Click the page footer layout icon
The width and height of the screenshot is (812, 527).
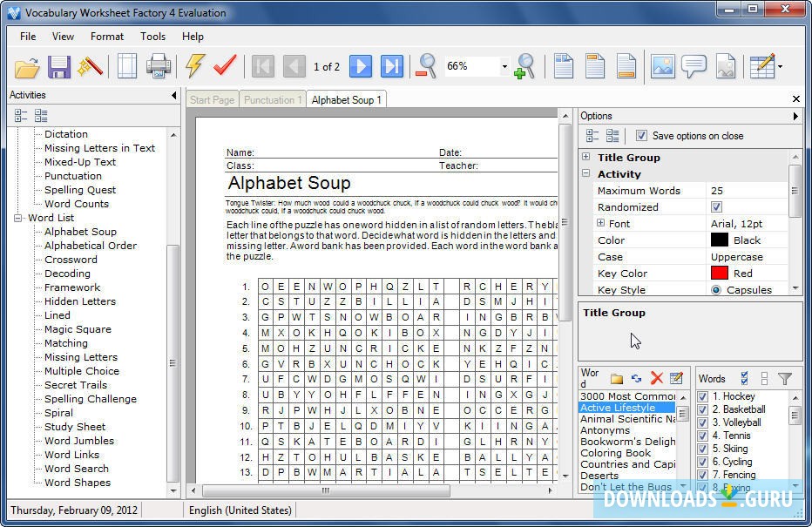point(626,66)
